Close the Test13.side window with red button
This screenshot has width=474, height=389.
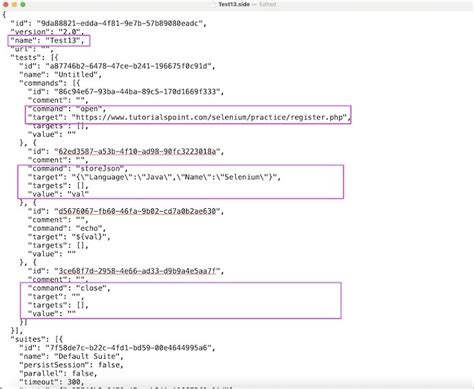coord(6,4)
